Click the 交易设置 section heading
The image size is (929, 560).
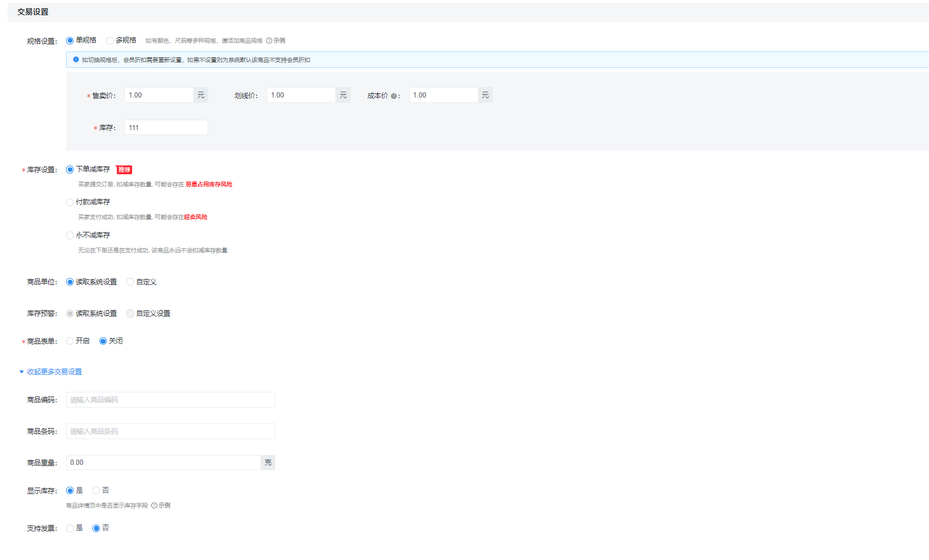33,12
